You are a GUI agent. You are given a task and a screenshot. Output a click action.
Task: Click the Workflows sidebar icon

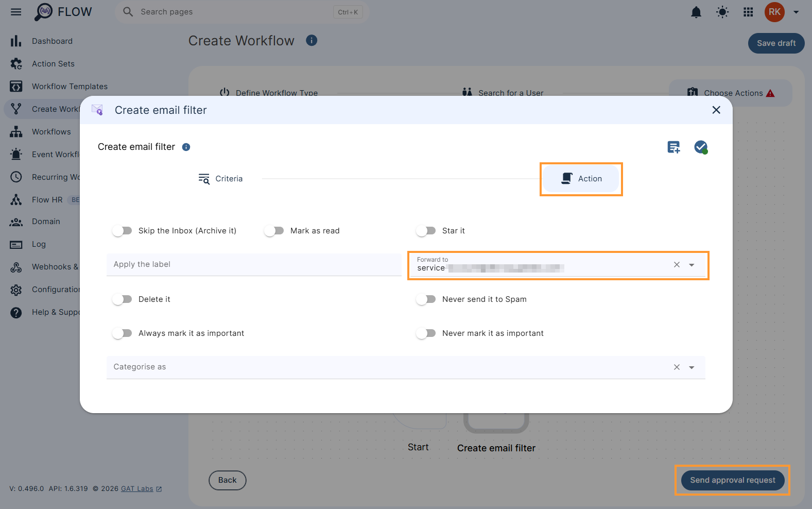[x=16, y=132]
